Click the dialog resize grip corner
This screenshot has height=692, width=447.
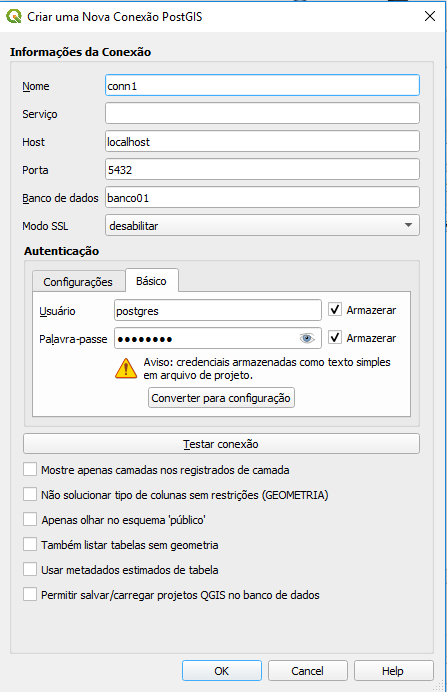[x=439, y=685]
